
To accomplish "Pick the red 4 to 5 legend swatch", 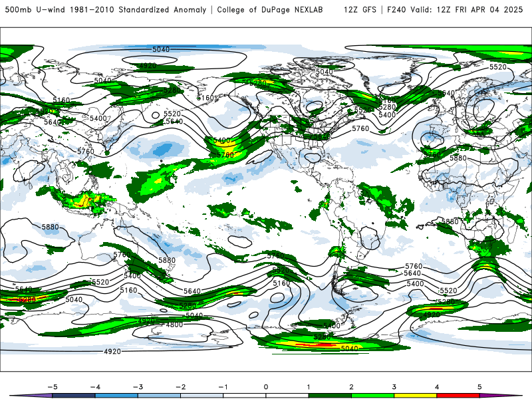I will [459, 396].
